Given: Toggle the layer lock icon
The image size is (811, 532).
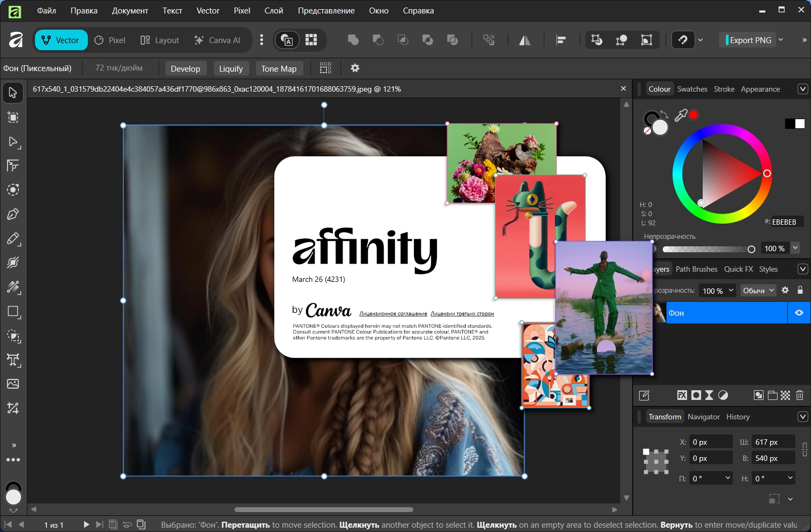Looking at the screenshot, I should [800, 290].
